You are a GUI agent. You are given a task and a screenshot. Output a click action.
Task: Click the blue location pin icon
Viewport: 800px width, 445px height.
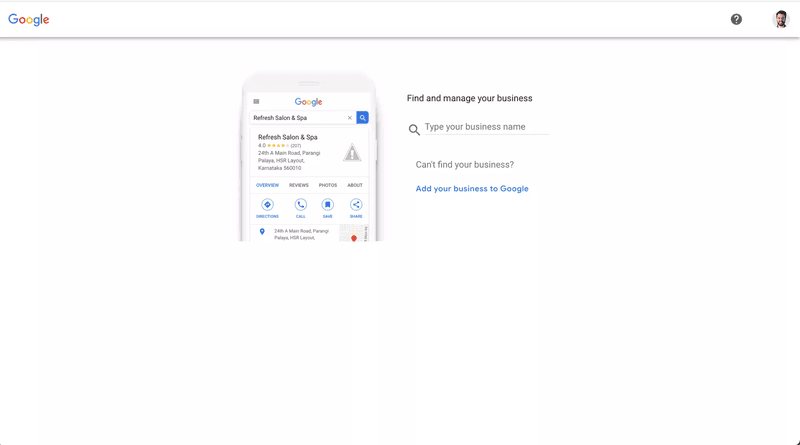pyautogui.click(x=262, y=232)
